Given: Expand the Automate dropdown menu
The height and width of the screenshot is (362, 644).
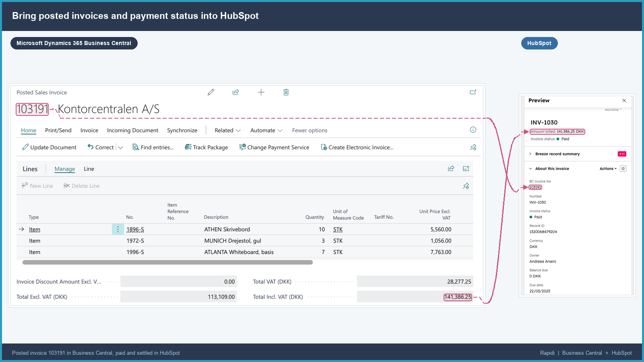Looking at the screenshot, I should [266, 130].
